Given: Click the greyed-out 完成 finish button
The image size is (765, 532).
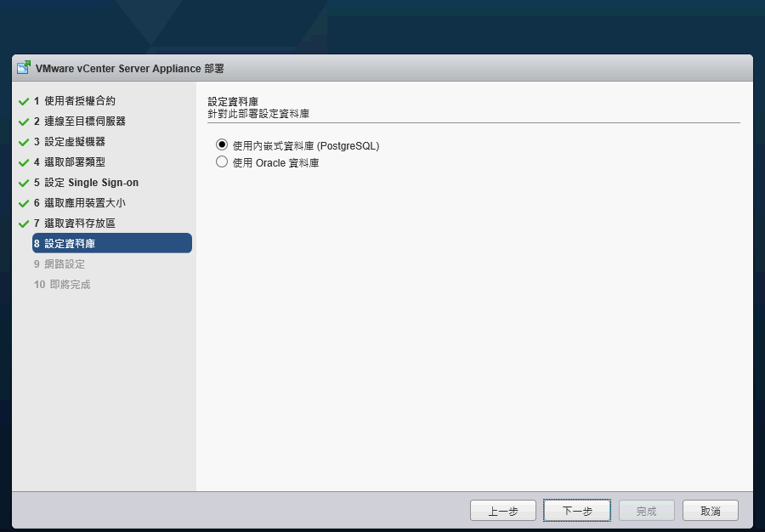Looking at the screenshot, I should click(647, 511).
